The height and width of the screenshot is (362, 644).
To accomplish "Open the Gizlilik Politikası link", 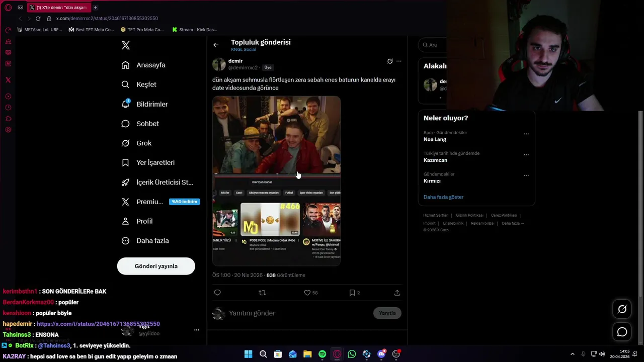I will tap(469, 215).
